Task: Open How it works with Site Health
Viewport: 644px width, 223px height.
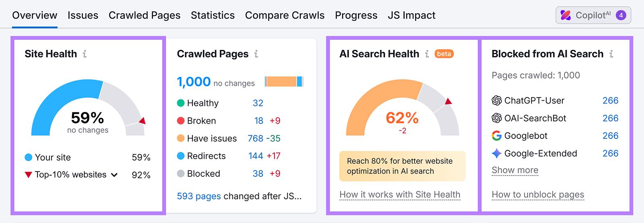Action: [x=400, y=195]
